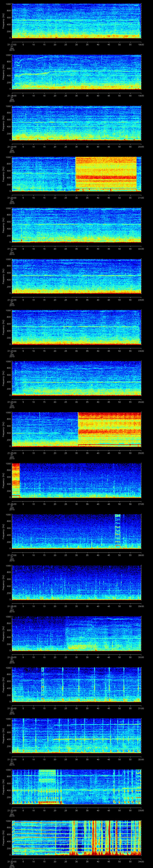Click the '21:21:00' start time label
This screenshot has height=868, width=153.
click(x=12, y=248)
